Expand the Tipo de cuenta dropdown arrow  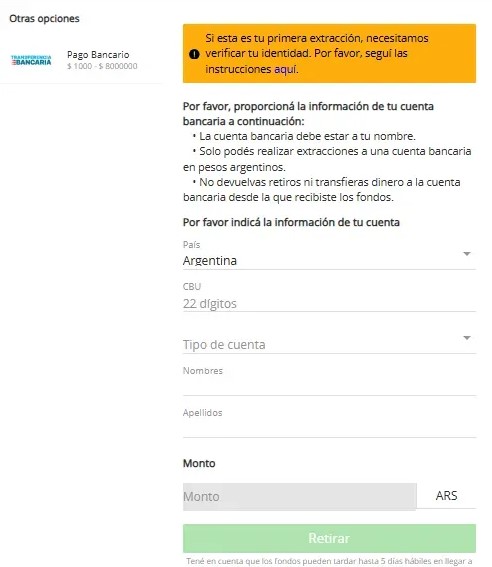(x=467, y=338)
